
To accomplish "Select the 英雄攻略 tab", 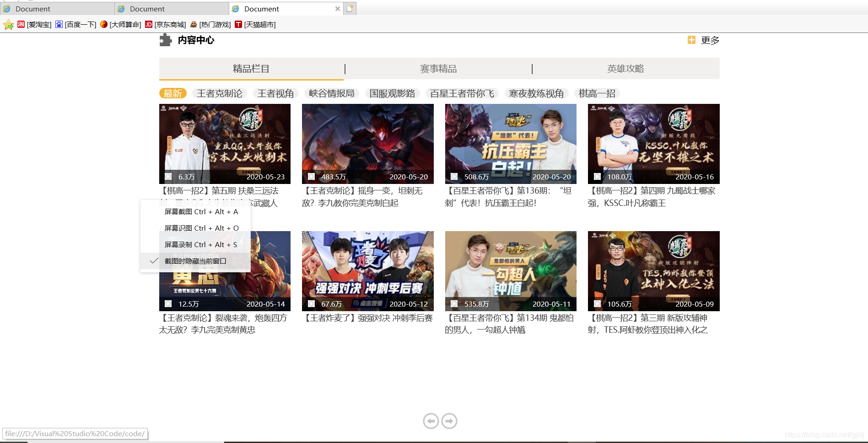I will click(625, 69).
